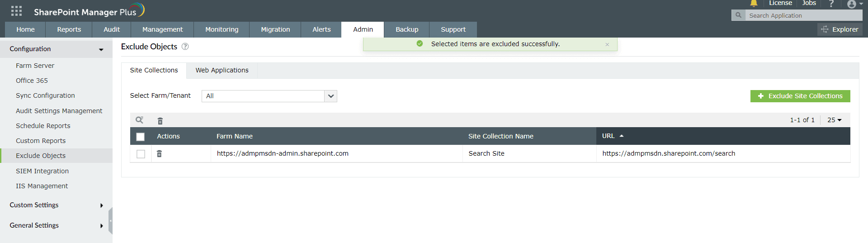Expand the Custom Settings section
868x243 pixels.
pyautogui.click(x=56, y=205)
